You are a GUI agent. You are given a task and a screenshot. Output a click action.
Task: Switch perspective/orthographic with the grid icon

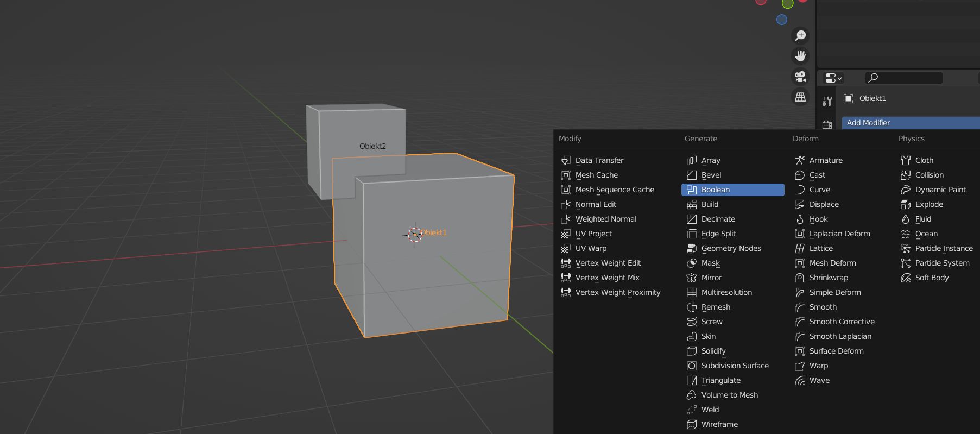click(800, 97)
